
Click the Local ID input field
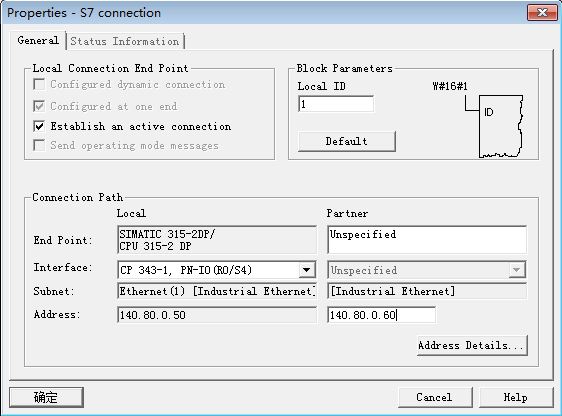pyautogui.click(x=336, y=104)
